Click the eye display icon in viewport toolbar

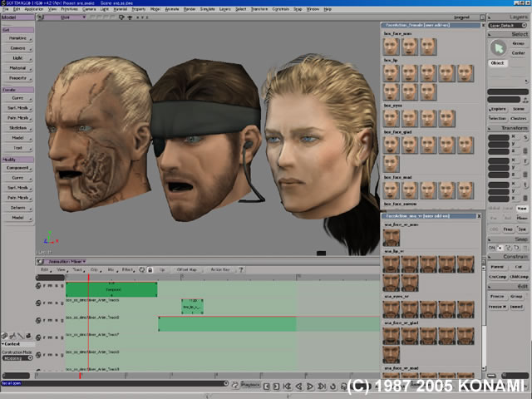point(130,17)
